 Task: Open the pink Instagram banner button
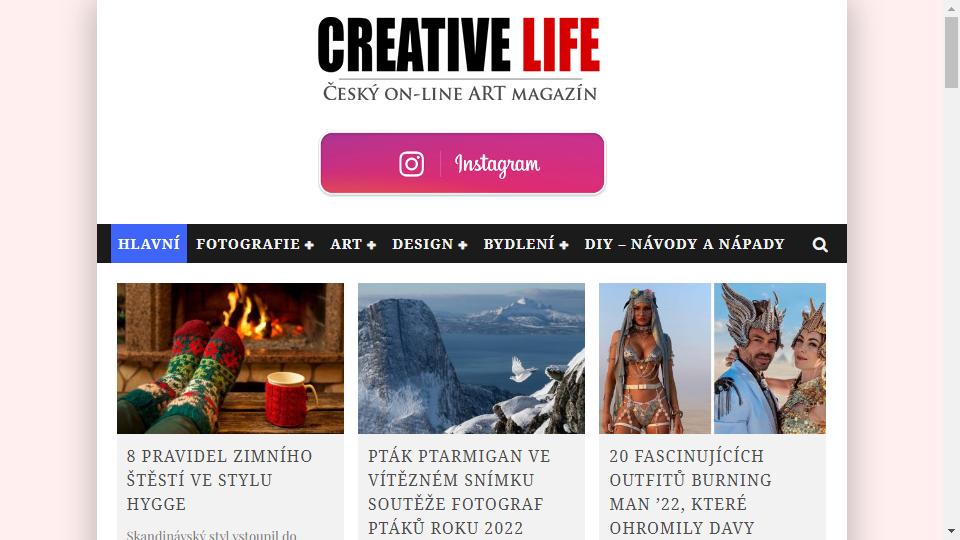pos(462,163)
